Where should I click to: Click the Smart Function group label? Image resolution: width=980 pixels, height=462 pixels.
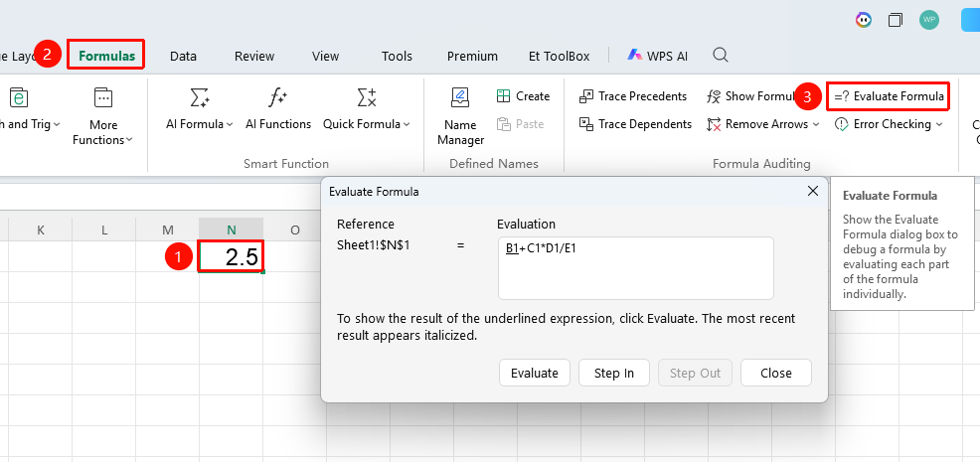(x=286, y=164)
